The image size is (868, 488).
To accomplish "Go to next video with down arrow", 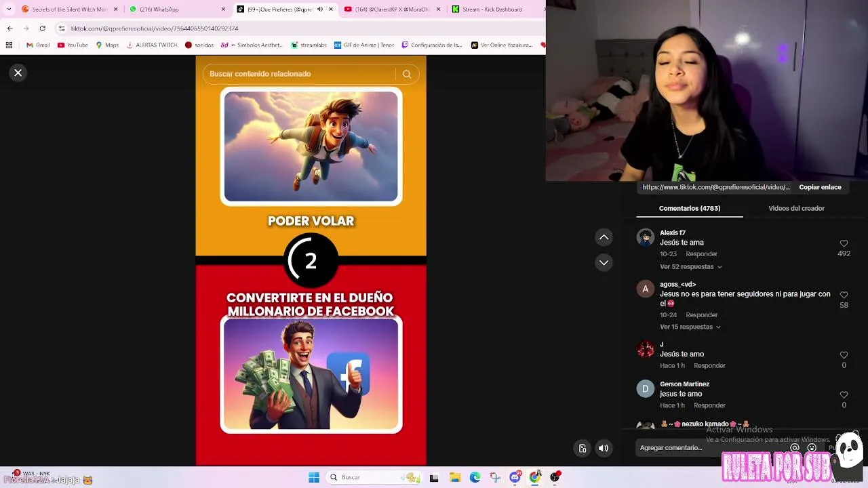I will [x=604, y=262].
